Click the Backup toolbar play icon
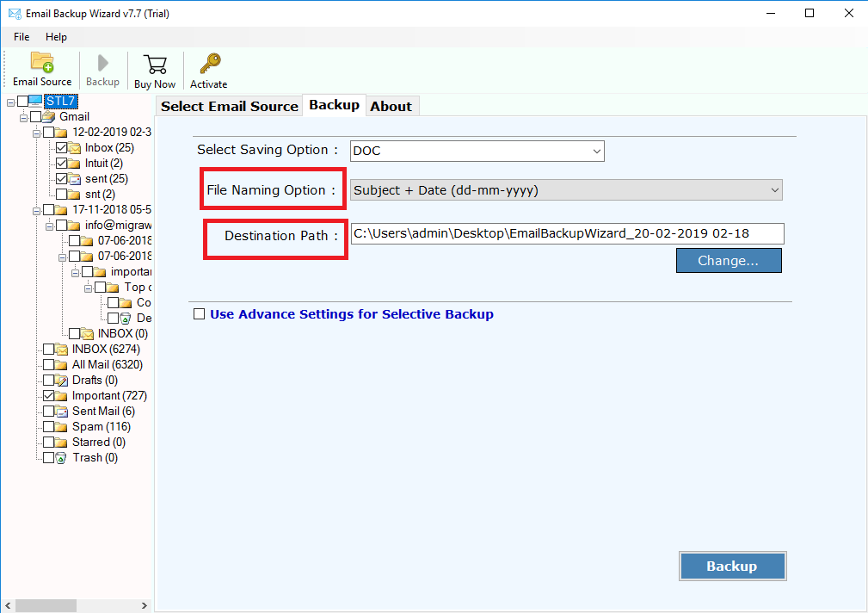The height and width of the screenshot is (613, 868). click(102, 63)
